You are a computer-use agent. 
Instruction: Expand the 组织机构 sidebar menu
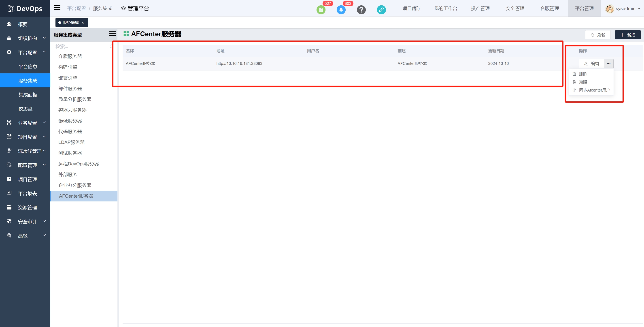(x=27, y=38)
